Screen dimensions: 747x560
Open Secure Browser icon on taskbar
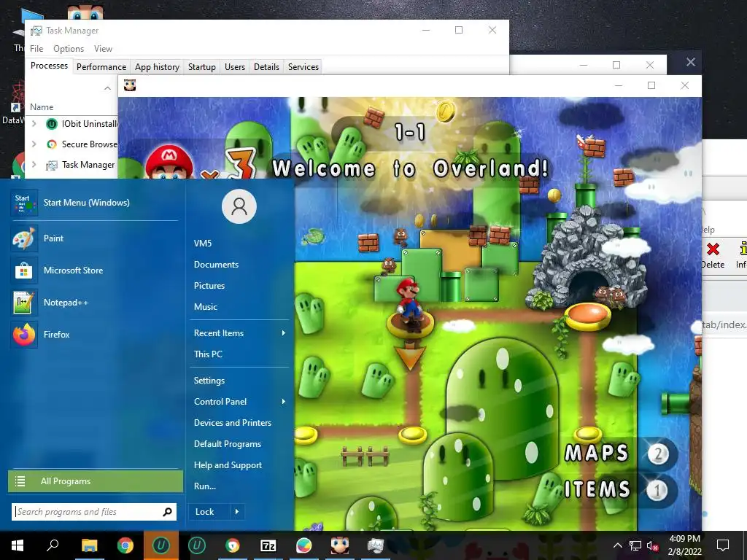pyautogui.click(x=233, y=545)
